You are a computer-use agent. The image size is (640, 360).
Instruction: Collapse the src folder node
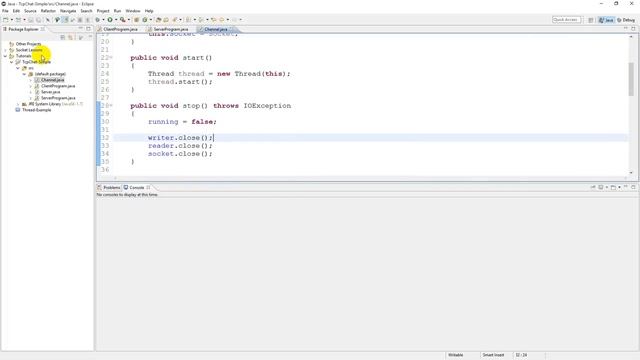pos(18,68)
